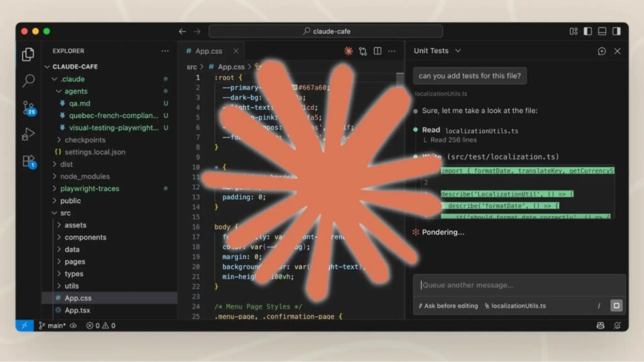Toggle the primary side bar layout button

[588, 31]
